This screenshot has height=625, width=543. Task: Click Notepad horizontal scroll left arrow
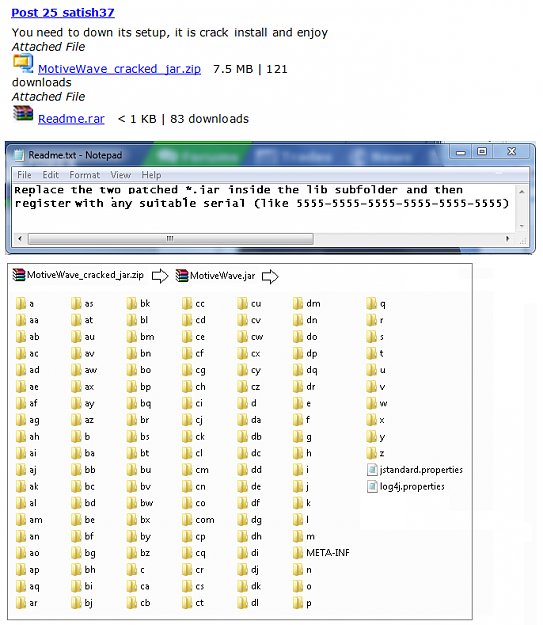click(x=20, y=239)
